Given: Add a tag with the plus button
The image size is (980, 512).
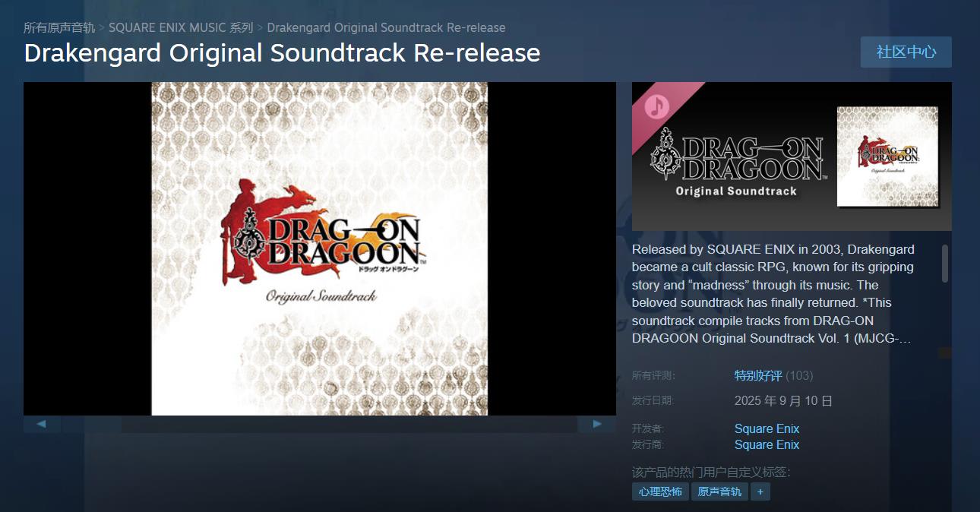Looking at the screenshot, I should pos(760,491).
